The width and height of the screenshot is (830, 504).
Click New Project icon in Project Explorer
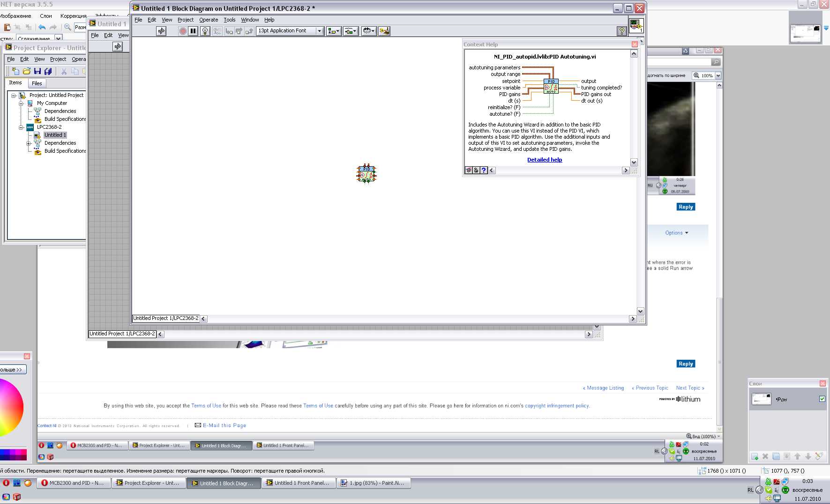click(x=15, y=71)
